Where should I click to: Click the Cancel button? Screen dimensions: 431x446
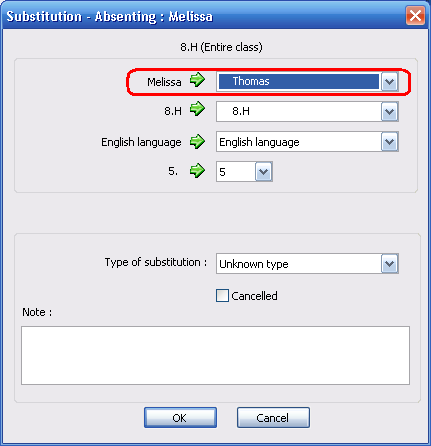pos(273,418)
